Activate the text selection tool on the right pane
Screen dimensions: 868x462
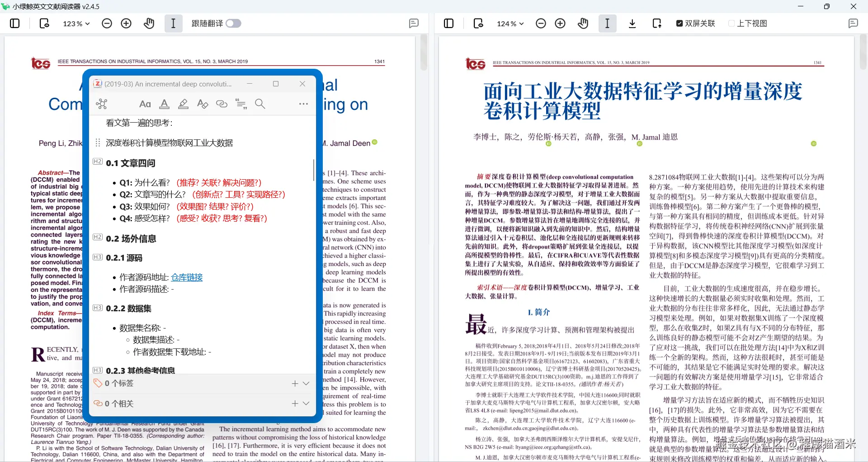[x=607, y=23]
